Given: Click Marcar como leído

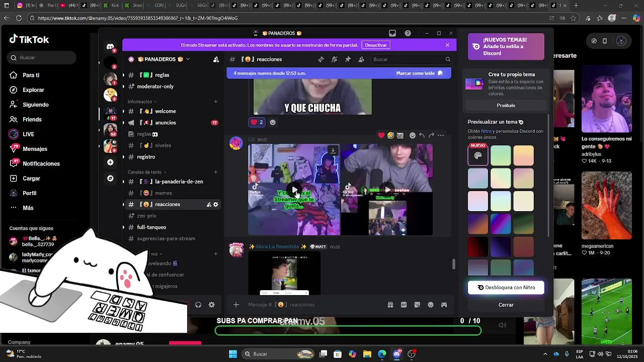Looking at the screenshot, I should 420,73.
